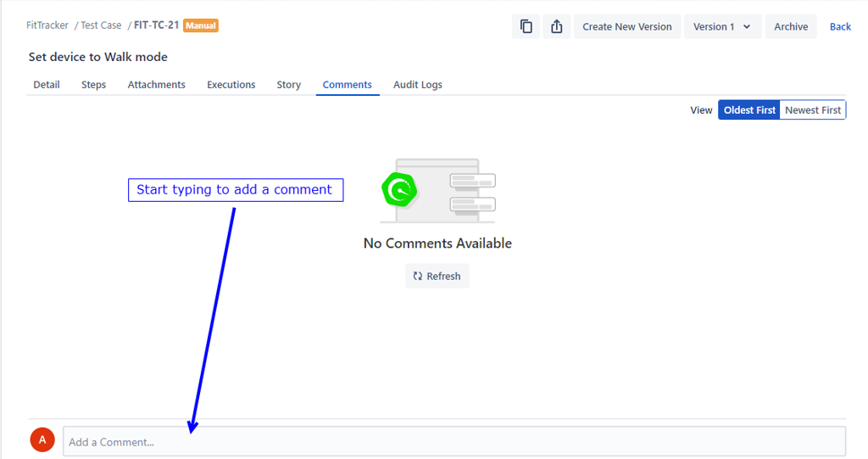The width and height of the screenshot is (868, 459).
Task: Switch to the Steps tab
Action: tap(93, 85)
